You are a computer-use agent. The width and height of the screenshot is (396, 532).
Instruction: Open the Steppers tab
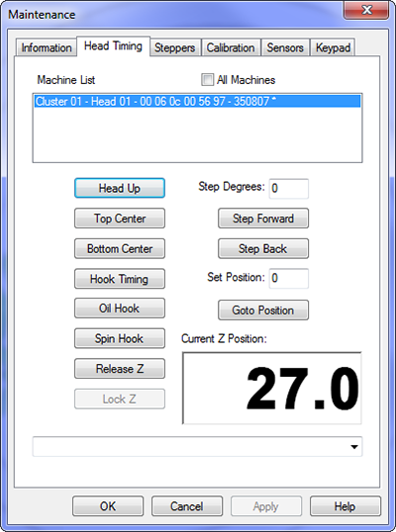click(174, 47)
